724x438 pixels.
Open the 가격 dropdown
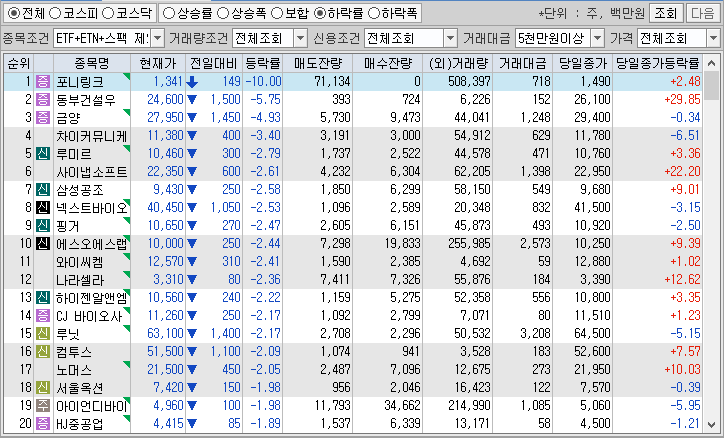point(713,38)
